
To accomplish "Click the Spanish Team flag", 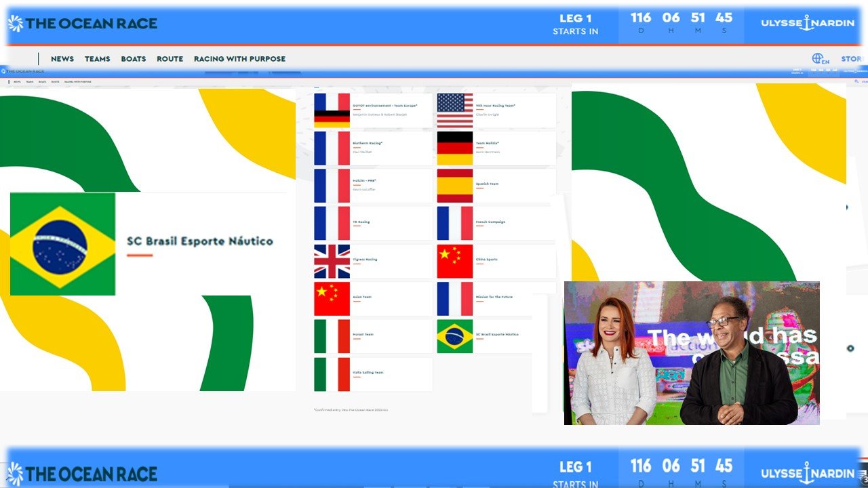I will pos(454,186).
